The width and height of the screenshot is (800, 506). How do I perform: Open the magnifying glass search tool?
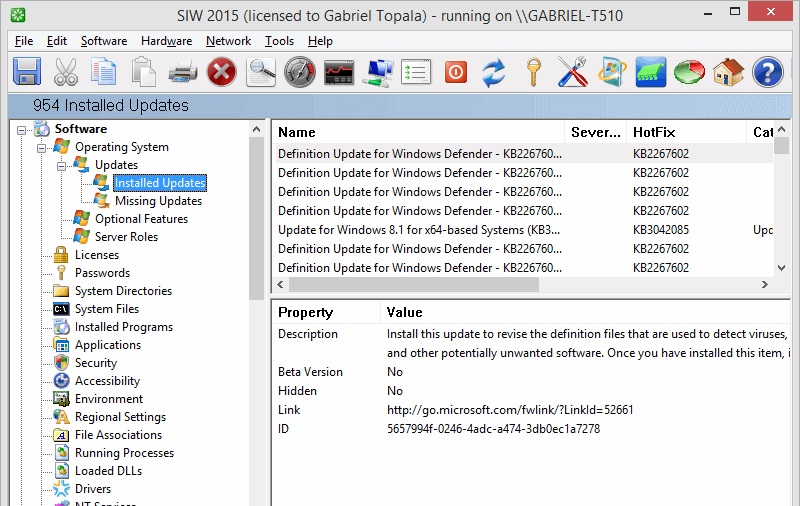point(261,72)
